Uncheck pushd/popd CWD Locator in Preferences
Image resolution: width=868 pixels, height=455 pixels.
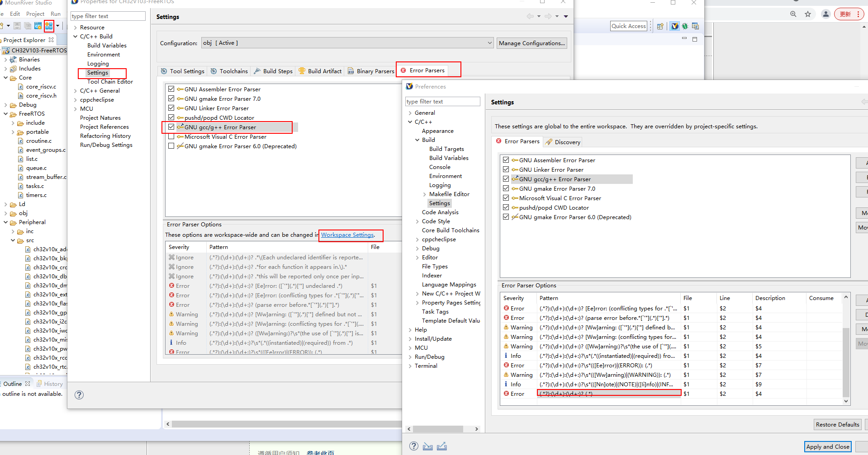[506, 207]
